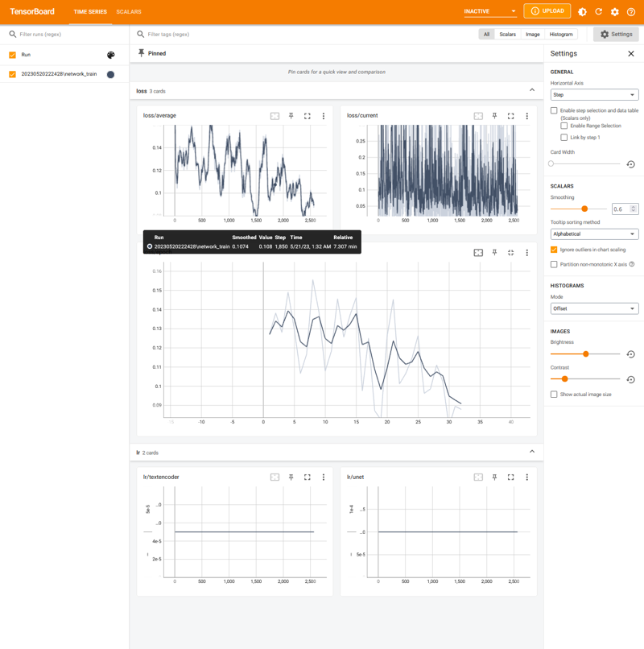Reset image Contrast to default
The height and width of the screenshot is (649, 644).
[x=631, y=379]
